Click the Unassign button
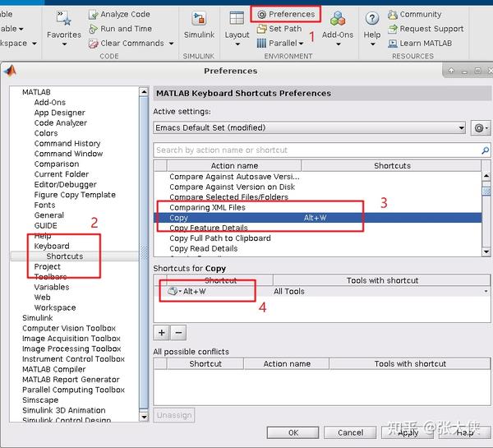The width and height of the screenshot is (493, 448). coord(174,415)
